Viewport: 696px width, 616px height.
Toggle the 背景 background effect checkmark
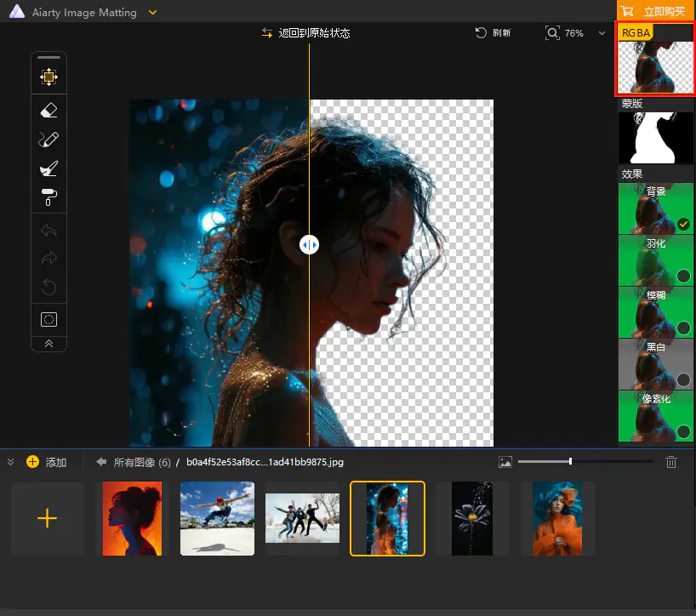tap(683, 225)
